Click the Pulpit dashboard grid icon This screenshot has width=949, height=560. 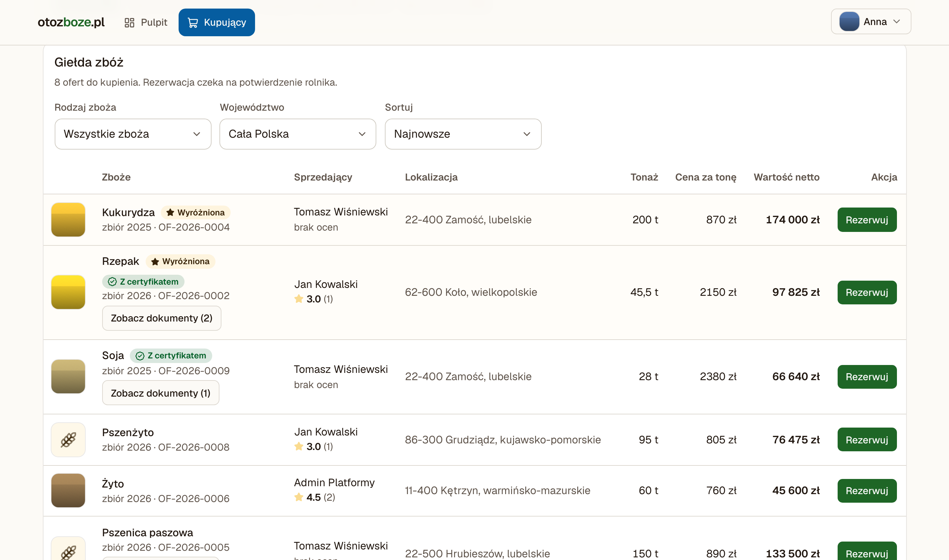[x=129, y=23]
